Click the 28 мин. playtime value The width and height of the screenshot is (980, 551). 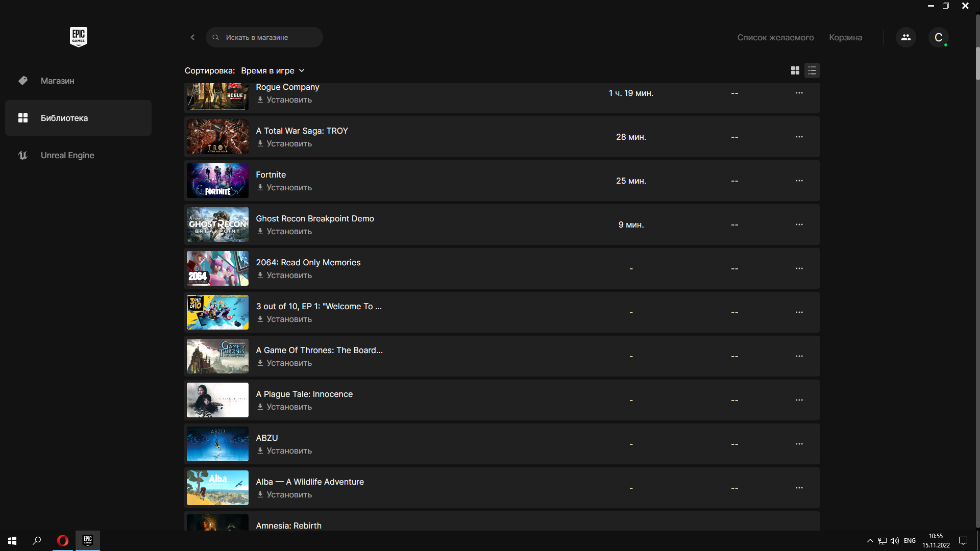coord(631,137)
